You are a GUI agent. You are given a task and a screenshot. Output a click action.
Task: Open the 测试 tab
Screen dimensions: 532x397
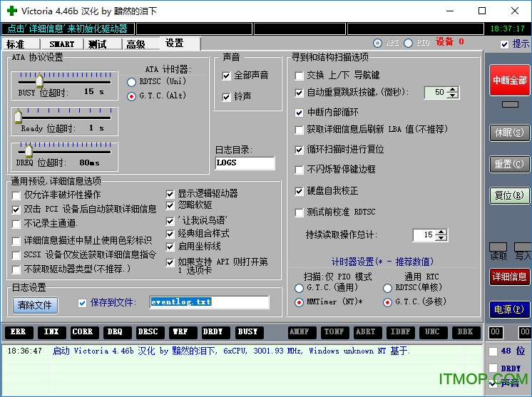coord(97,44)
